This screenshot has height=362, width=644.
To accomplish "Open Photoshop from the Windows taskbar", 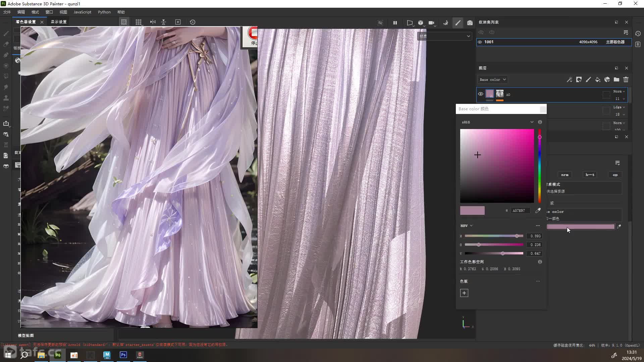I will coord(123,355).
